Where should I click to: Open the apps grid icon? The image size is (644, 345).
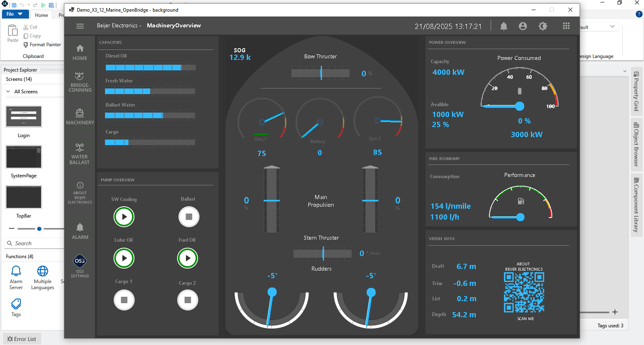pyautogui.click(x=566, y=26)
